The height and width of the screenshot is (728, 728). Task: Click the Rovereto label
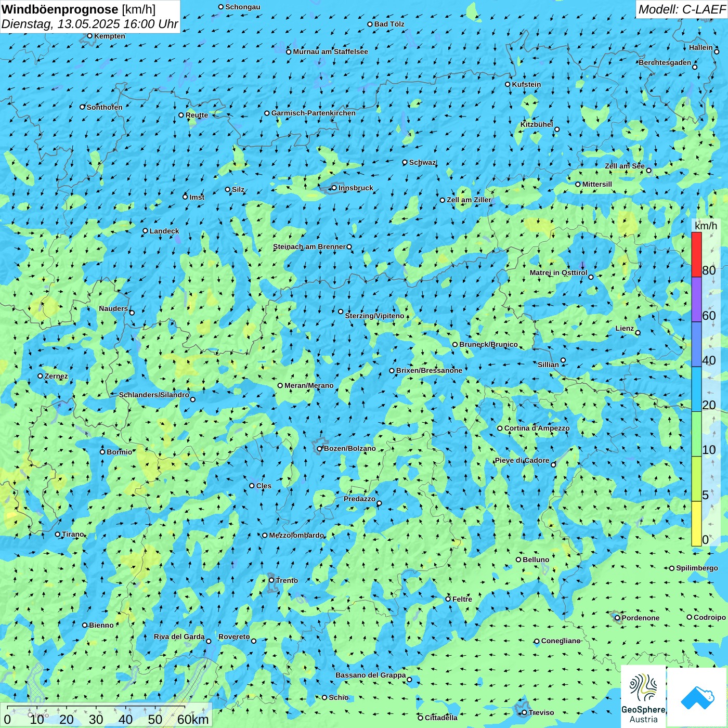pyautogui.click(x=234, y=636)
